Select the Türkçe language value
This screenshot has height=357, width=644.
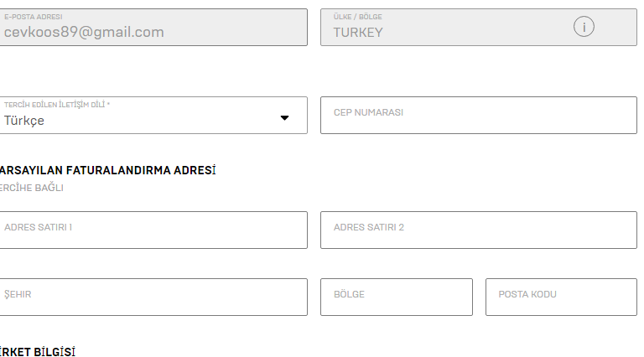(24, 121)
